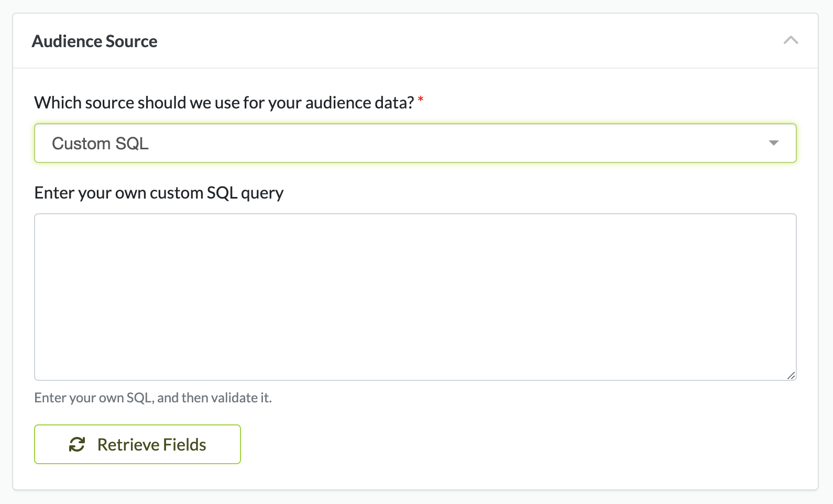Click the gray page background outside panel
Screen dimensions: 833x504
[826, 262]
